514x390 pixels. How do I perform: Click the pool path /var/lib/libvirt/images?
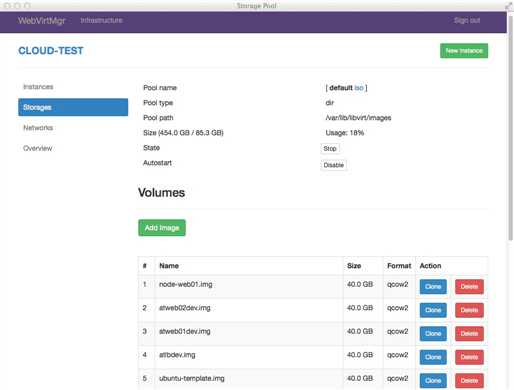pos(358,118)
